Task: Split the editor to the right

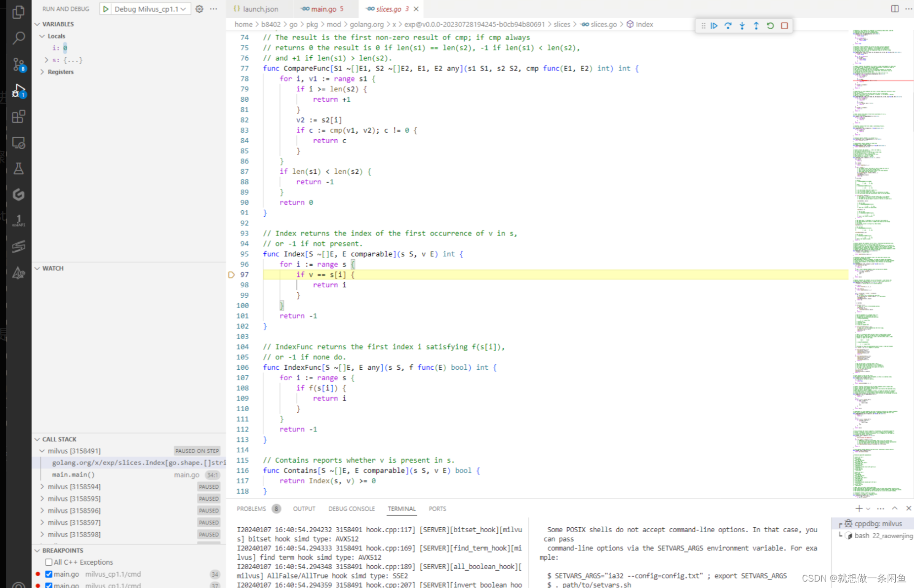Action: pyautogui.click(x=895, y=9)
